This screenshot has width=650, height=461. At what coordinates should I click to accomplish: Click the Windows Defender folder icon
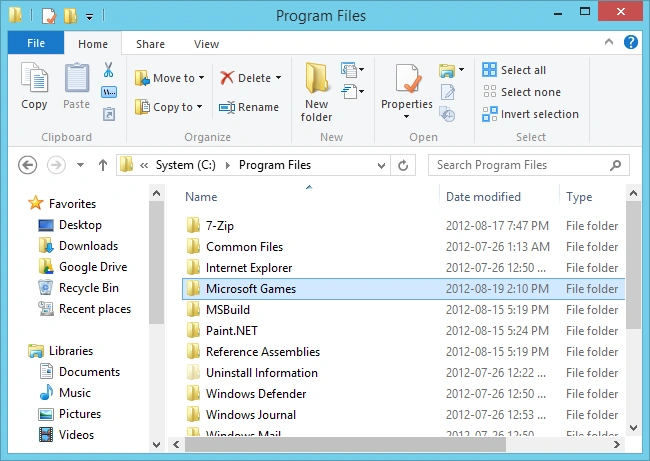193,393
